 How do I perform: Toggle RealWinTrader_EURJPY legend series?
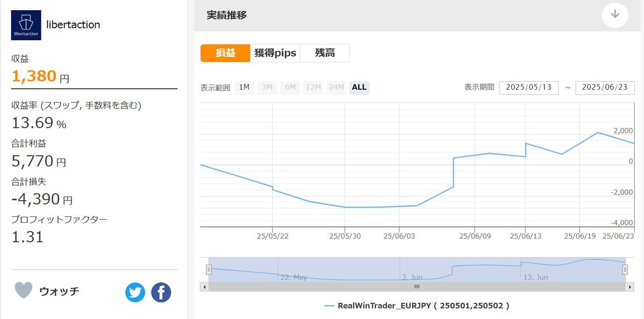click(417, 306)
